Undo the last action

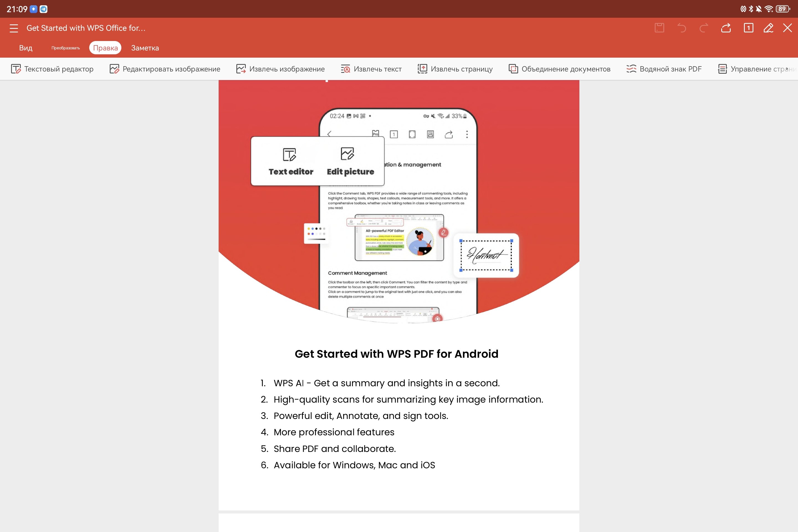pyautogui.click(x=682, y=28)
